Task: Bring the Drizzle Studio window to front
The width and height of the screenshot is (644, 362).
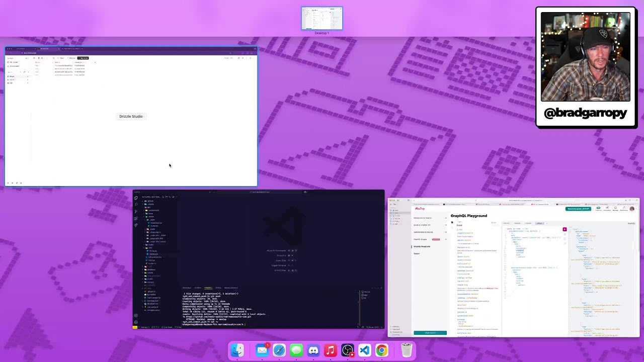Action: (x=131, y=117)
